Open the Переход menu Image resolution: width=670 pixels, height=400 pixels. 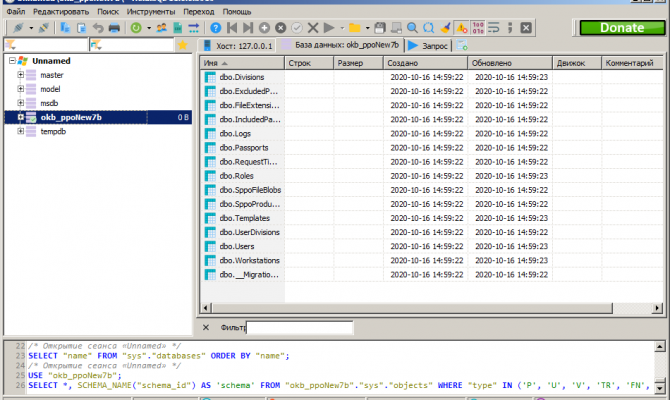tap(199, 12)
